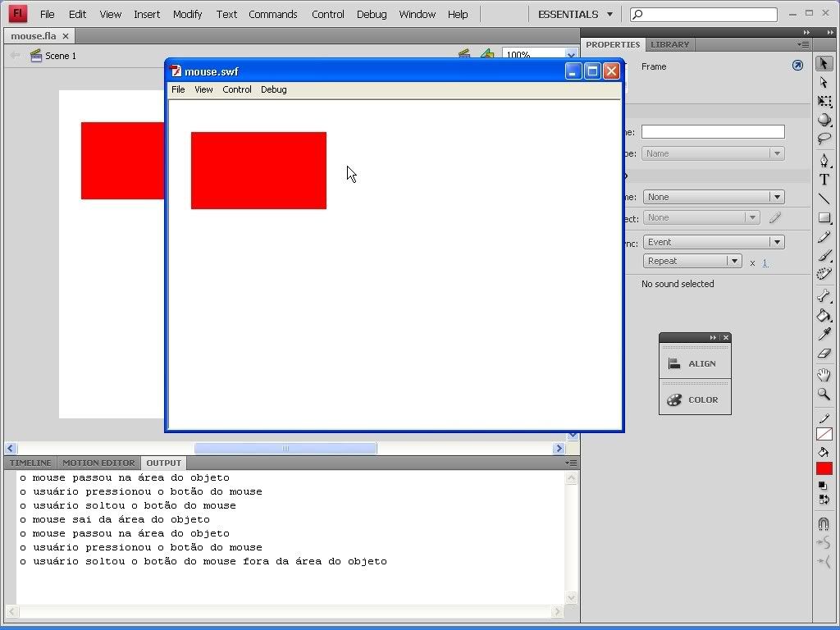Click the red fill color swatch

pos(824,468)
